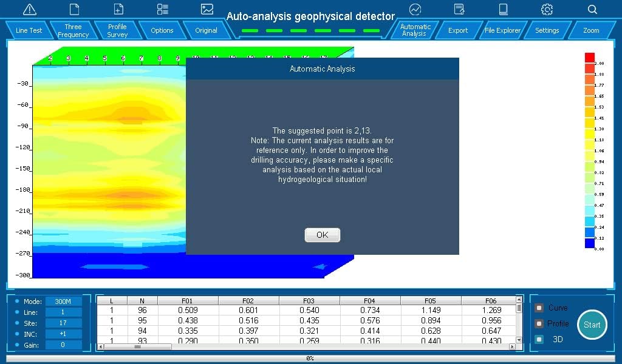
Task: Toggle the 3D display checkbox
Action: click(540, 339)
